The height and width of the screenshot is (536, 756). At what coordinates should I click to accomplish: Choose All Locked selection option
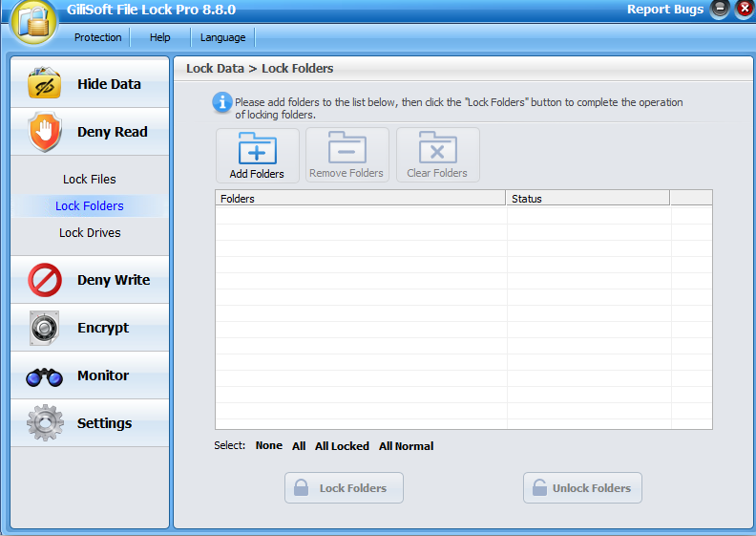click(x=342, y=446)
